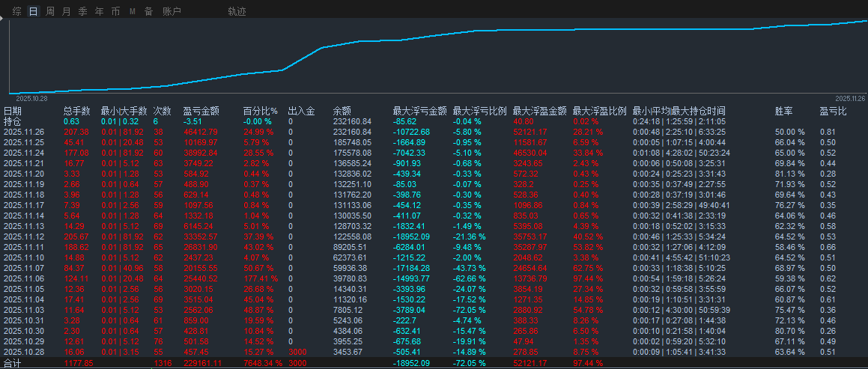
Task: Click the 81.13 % win rate cell
Action: [790, 174]
